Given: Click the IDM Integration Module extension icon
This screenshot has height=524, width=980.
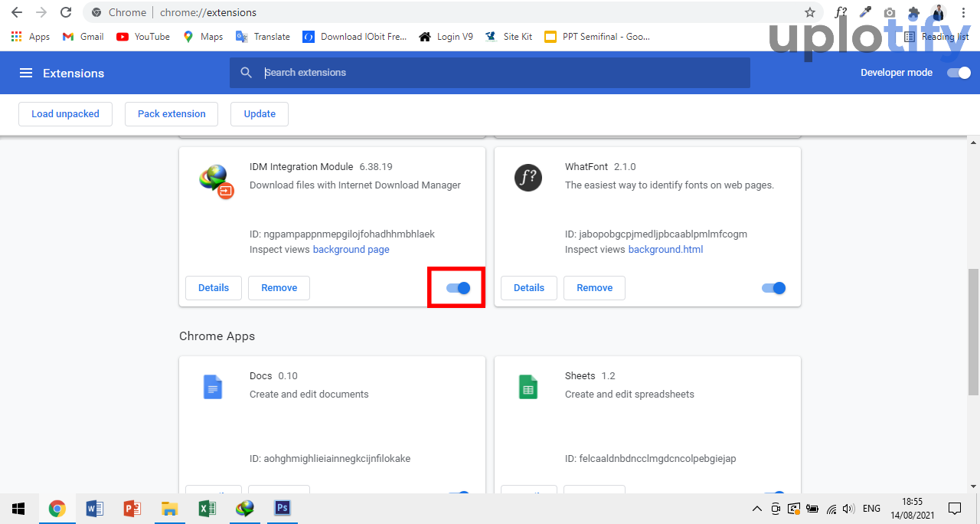Looking at the screenshot, I should tap(216, 181).
